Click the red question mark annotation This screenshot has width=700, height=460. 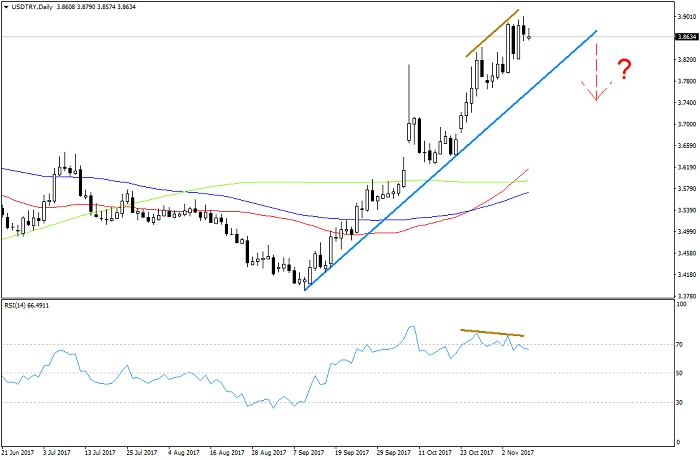click(624, 70)
